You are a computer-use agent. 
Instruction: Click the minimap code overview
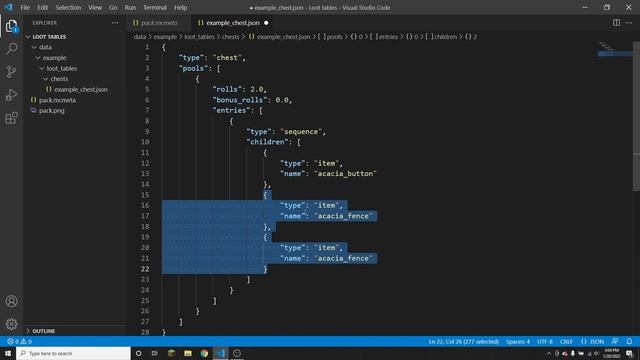pyautogui.click(x=615, y=49)
